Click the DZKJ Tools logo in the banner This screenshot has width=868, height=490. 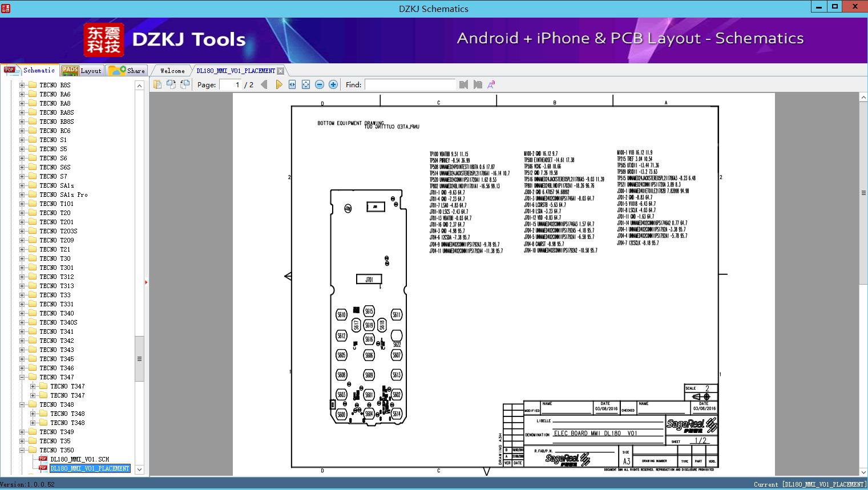165,39
